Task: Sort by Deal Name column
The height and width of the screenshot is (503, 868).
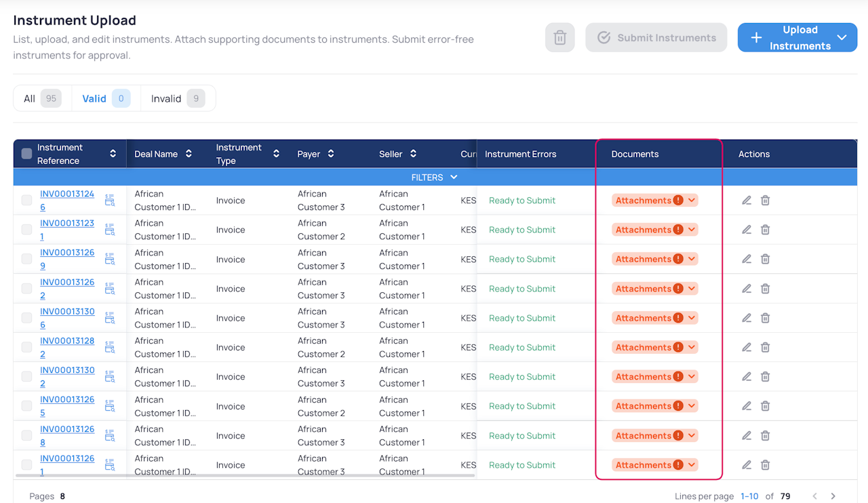Action: click(189, 154)
